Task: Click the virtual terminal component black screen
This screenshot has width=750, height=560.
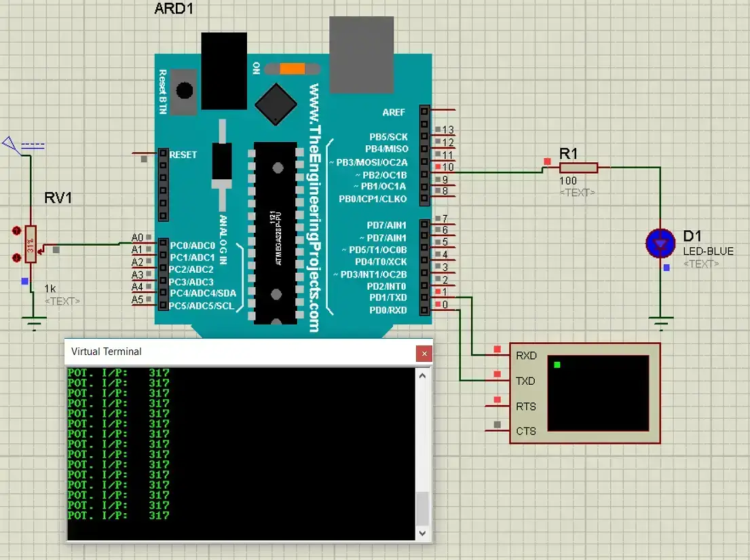Action: [x=598, y=393]
